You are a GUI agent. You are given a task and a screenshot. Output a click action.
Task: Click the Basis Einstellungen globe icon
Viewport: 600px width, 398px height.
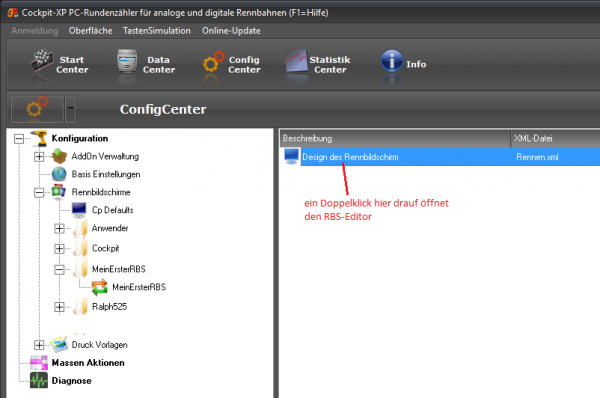coord(59,174)
